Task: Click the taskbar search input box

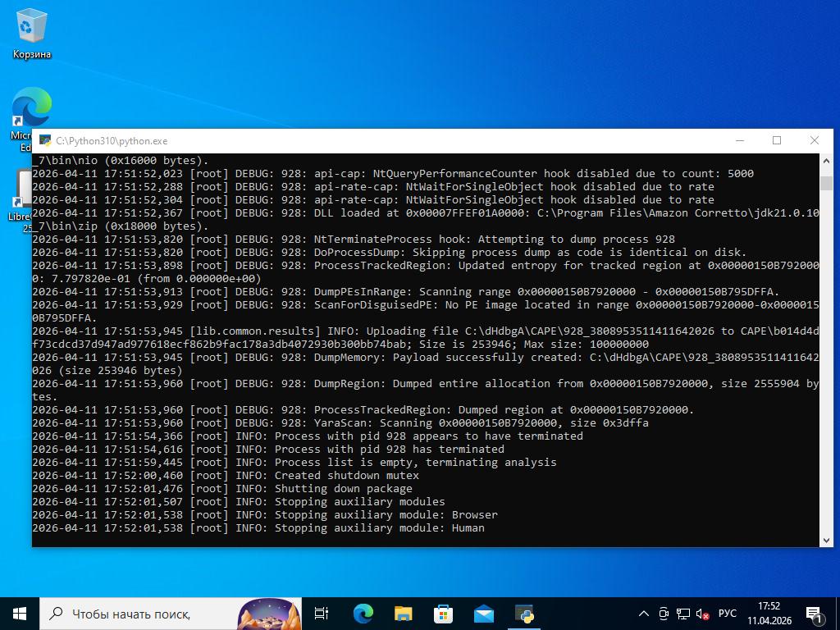Action: pyautogui.click(x=139, y=614)
